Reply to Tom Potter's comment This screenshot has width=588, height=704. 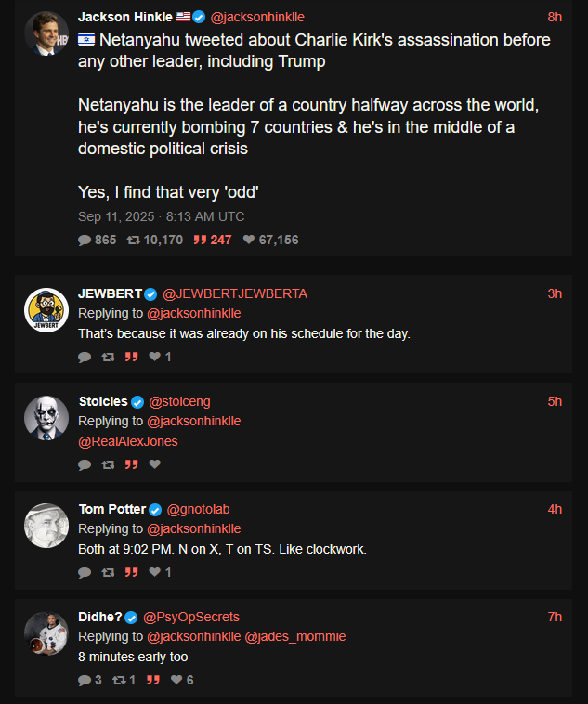click(x=85, y=572)
